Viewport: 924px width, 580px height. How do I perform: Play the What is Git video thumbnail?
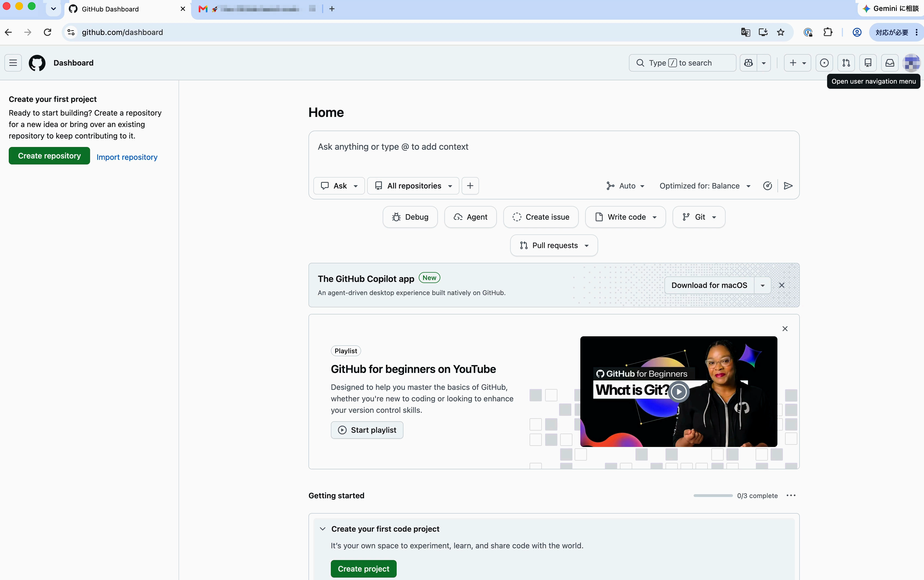[679, 392]
